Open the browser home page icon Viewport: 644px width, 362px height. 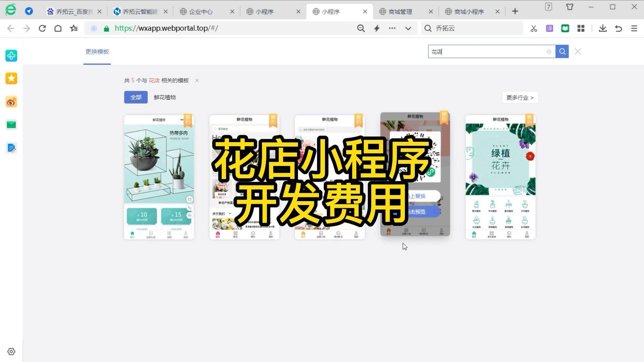click(x=58, y=28)
